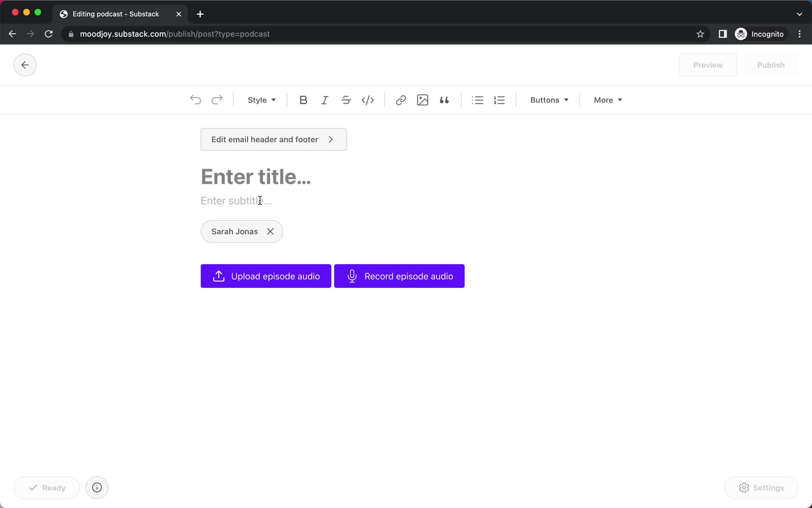The width and height of the screenshot is (812, 508).
Task: Click the Enter title field
Action: click(x=256, y=177)
